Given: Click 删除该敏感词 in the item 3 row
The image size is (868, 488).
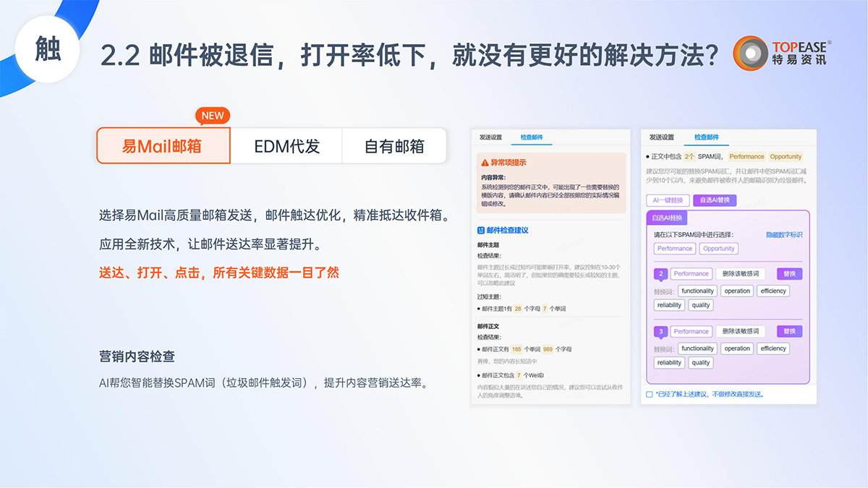Looking at the screenshot, I should [x=741, y=332].
